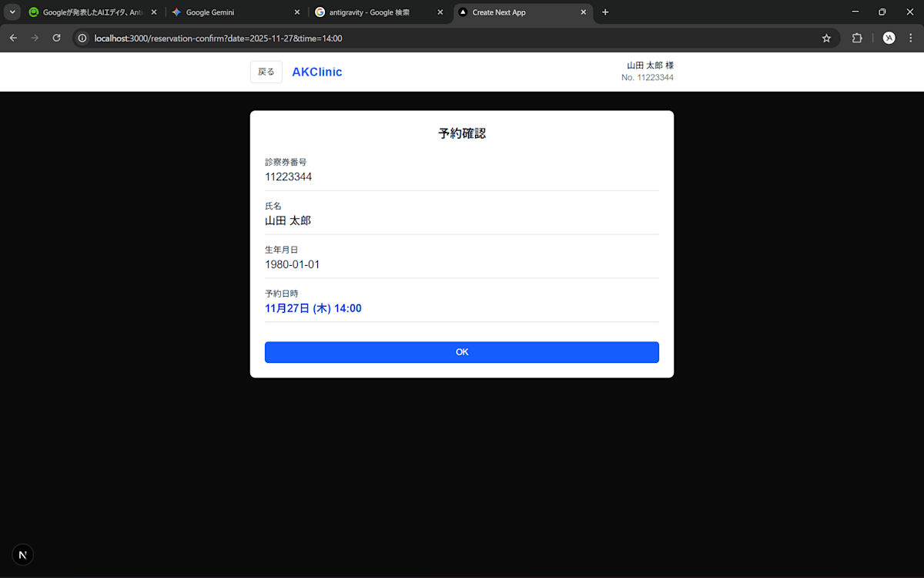Open the Chrome profile avatar

(889, 38)
